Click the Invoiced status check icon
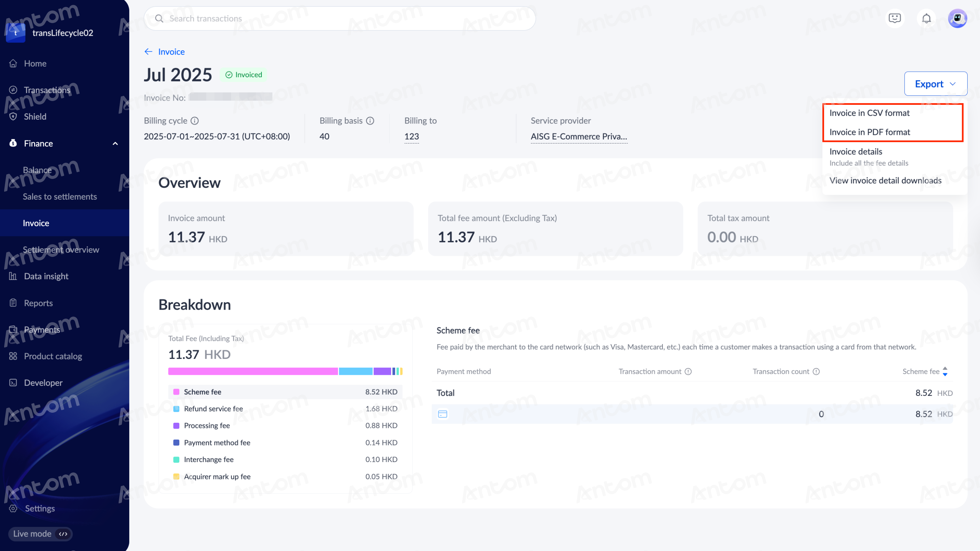The height and width of the screenshot is (551, 980). (229, 75)
